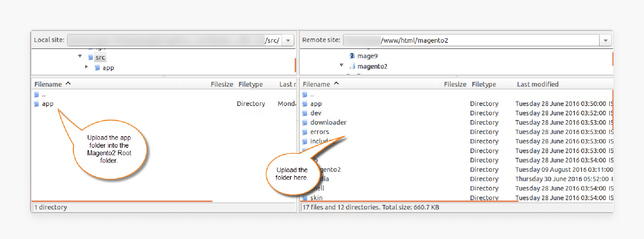Sort remote files by Last modified column

point(538,84)
